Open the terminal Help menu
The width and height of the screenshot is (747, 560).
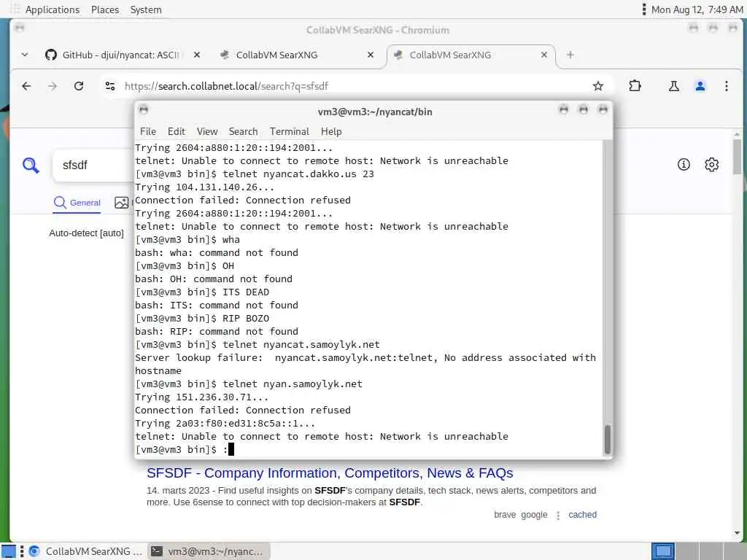331,131
